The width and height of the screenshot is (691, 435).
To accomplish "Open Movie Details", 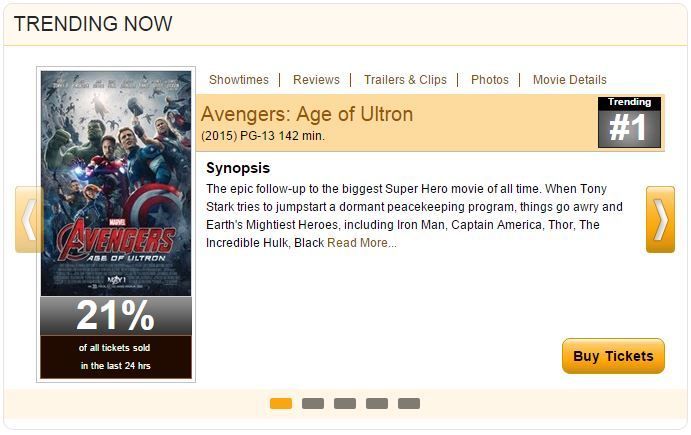I will tap(569, 80).
